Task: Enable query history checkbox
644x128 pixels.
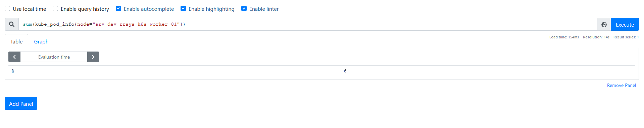Action: [55, 8]
